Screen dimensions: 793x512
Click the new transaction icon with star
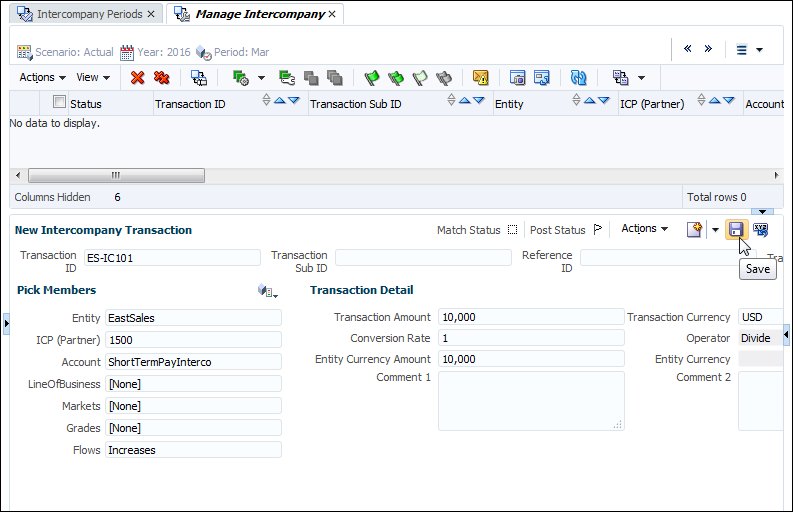pyautogui.click(x=694, y=229)
